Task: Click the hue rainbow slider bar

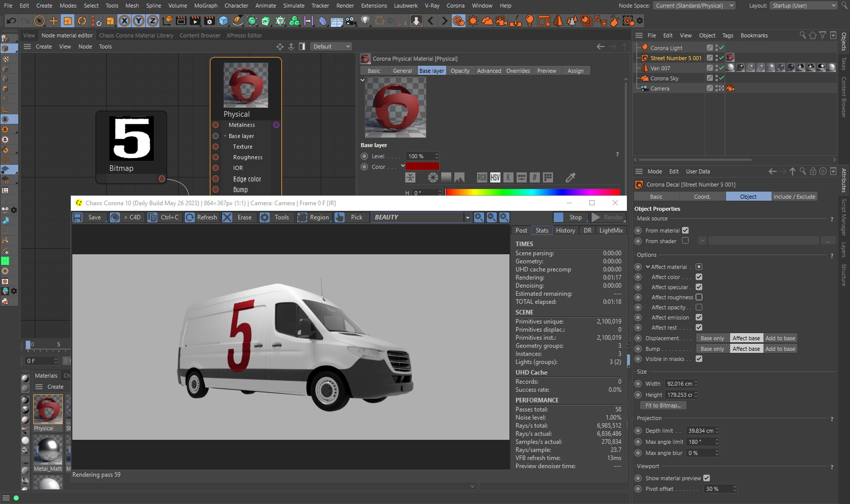Action: coord(533,192)
